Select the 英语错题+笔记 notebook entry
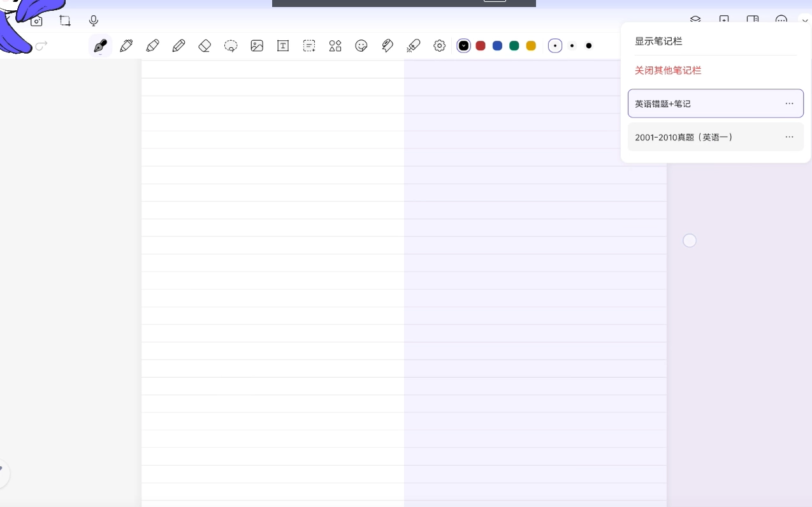 point(663,103)
